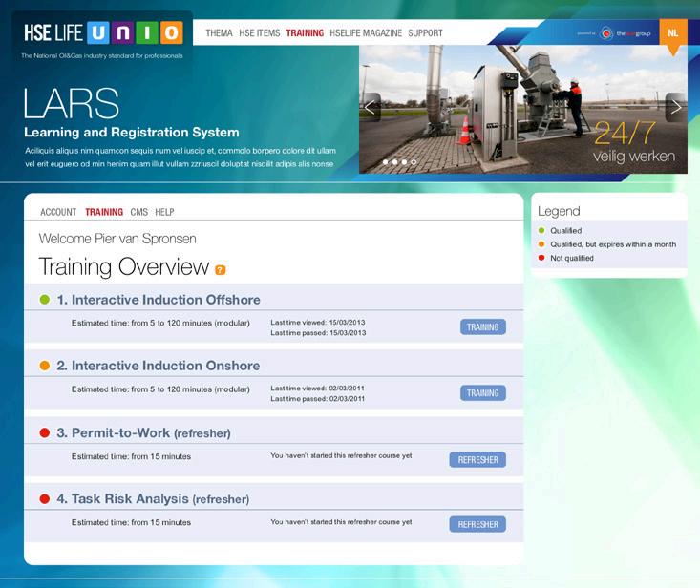
Task: Select the third slideshow dot
Action: pos(404,162)
